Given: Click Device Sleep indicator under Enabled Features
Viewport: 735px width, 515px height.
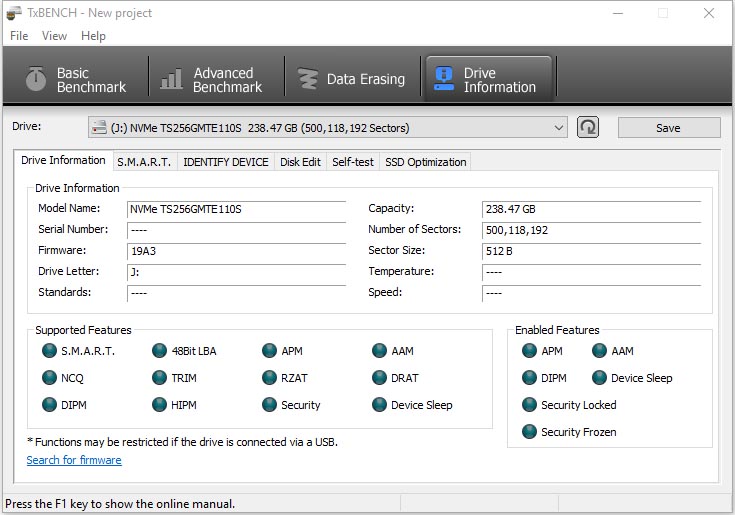Looking at the screenshot, I should [x=600, y=378].
